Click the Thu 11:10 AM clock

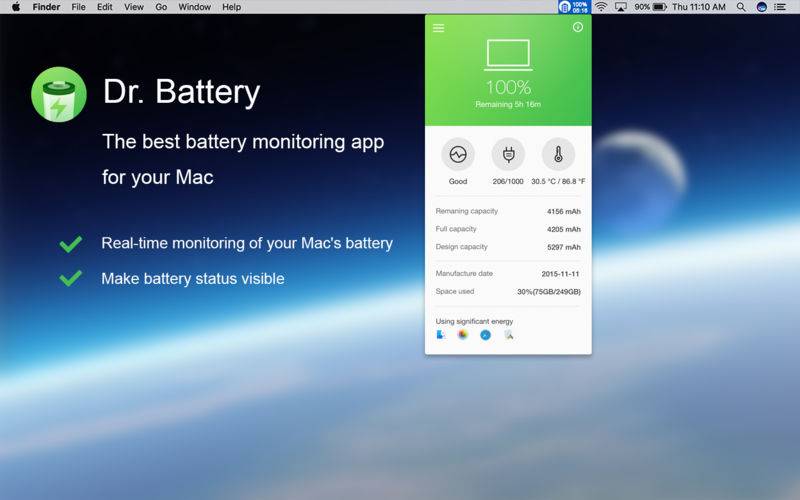(x=698, y=7)
